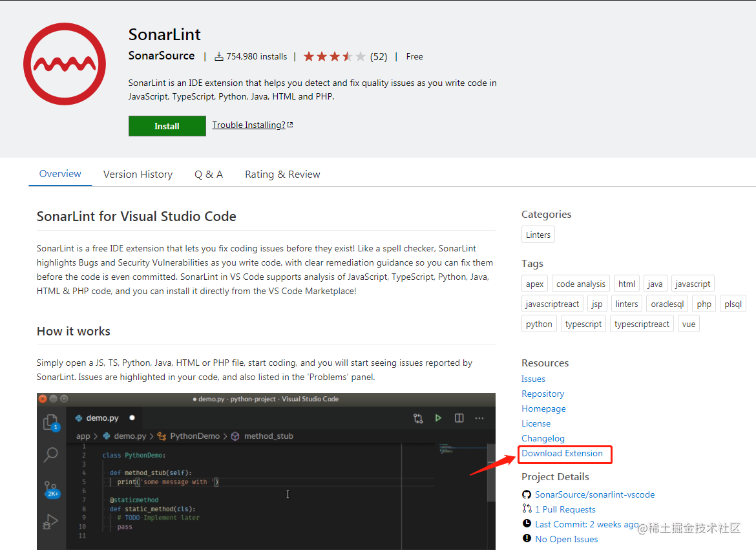
Task: Click the Python icon on the demo.py tab
Action: (x=78, y=418)
